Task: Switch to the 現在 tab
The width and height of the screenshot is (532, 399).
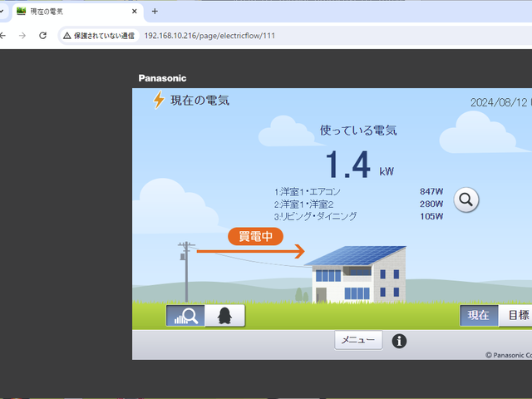Action: 479,315
